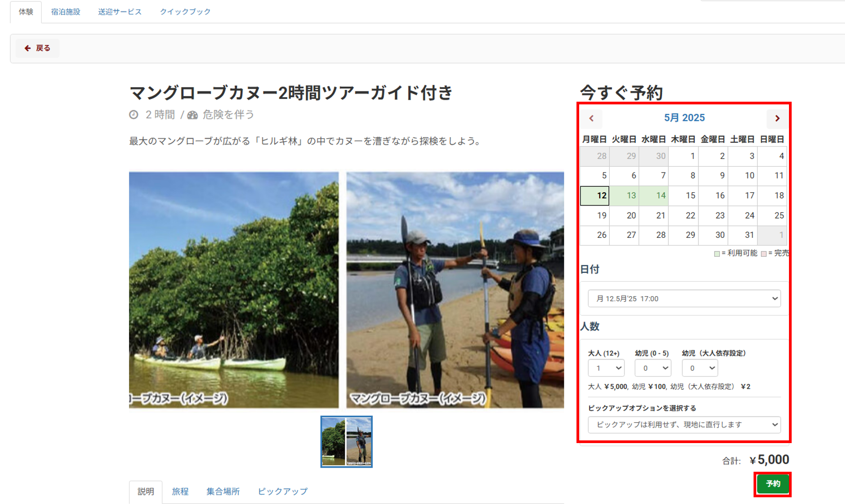Viewport: 845px width, 504px height.
Task: Open the date and time dropdown
Action: point(684,298)
